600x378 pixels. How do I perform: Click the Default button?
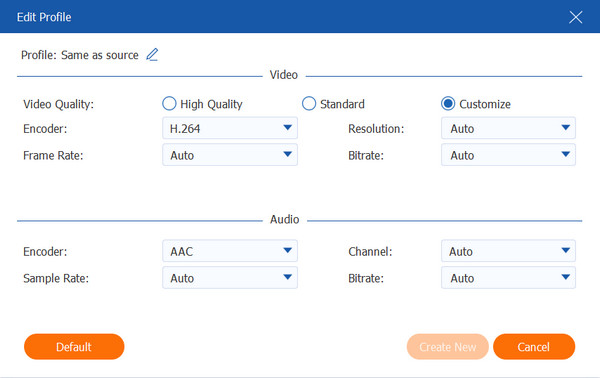74,347
